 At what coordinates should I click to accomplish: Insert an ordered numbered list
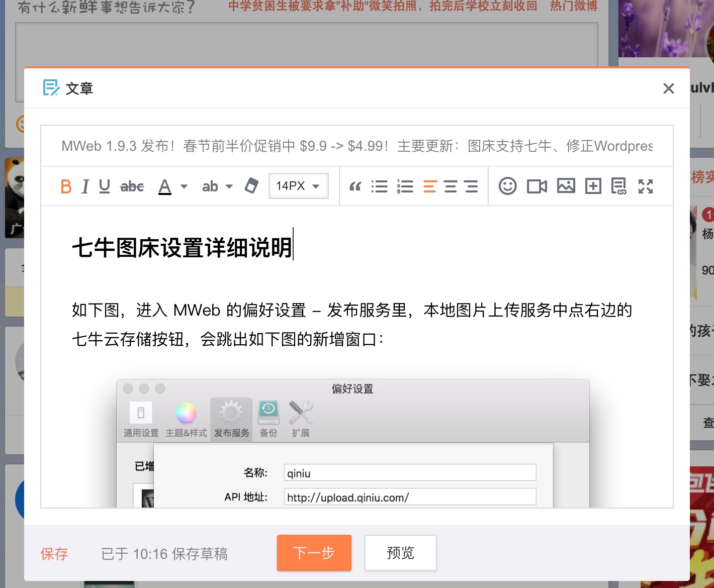pos(405,186)
